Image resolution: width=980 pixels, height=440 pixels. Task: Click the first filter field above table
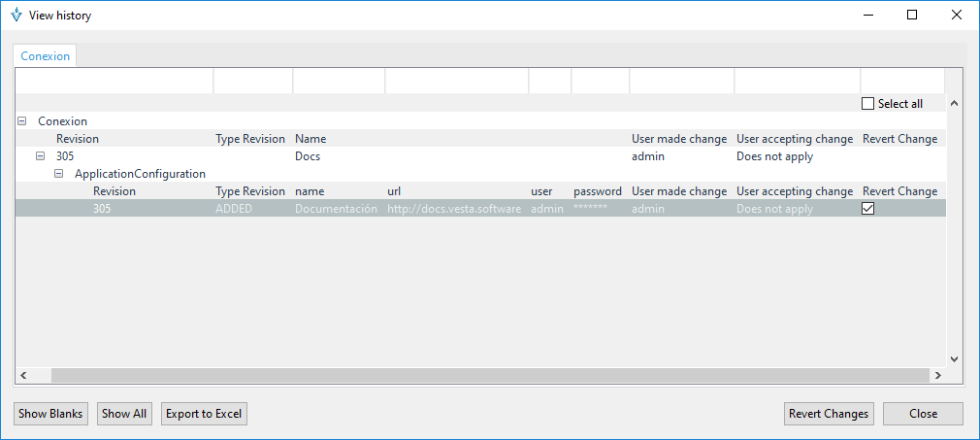point(114,81)
